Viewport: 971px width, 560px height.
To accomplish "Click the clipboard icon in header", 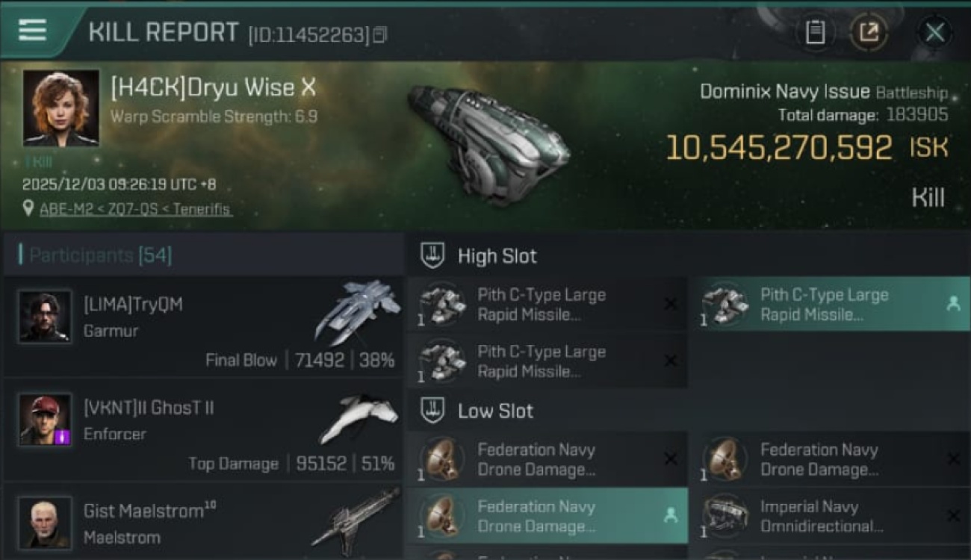I will (x=815, y=32).
